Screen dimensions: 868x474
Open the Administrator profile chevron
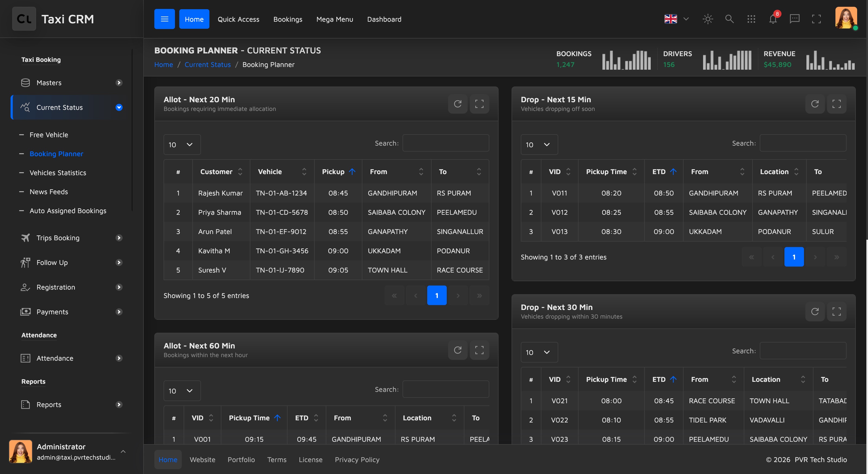tap(123, 451)
